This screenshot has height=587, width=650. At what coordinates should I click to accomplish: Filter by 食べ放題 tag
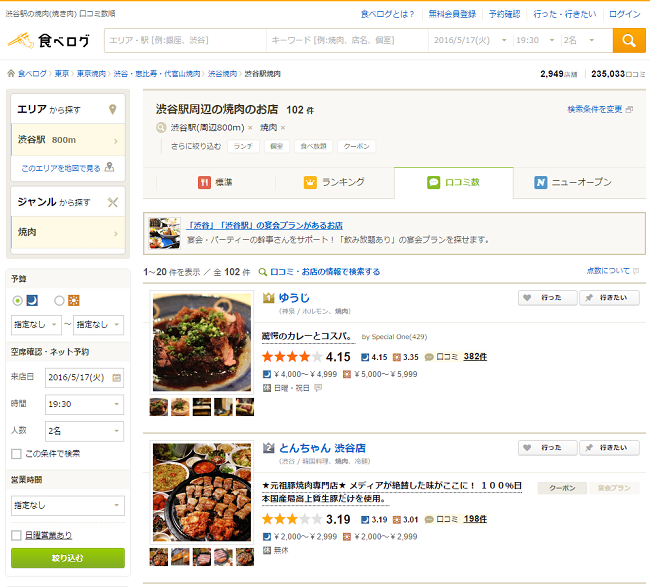(313, 146)
